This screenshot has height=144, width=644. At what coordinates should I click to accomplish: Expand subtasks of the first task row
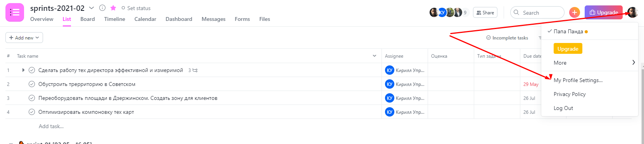[23, 70]
